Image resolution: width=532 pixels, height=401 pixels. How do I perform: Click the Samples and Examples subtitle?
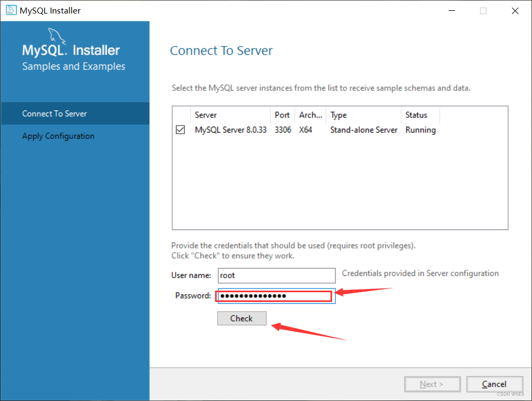[74, 66]
